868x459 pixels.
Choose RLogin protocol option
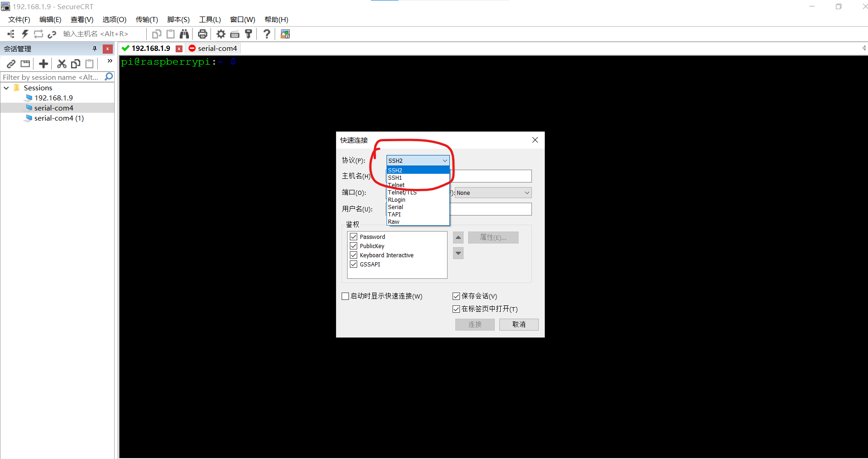pos(418,199)
